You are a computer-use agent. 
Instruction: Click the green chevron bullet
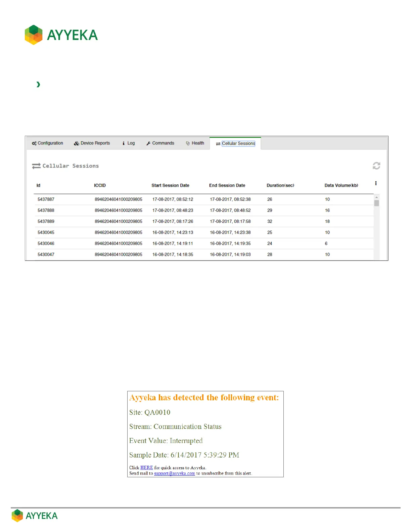coord(38,84)
